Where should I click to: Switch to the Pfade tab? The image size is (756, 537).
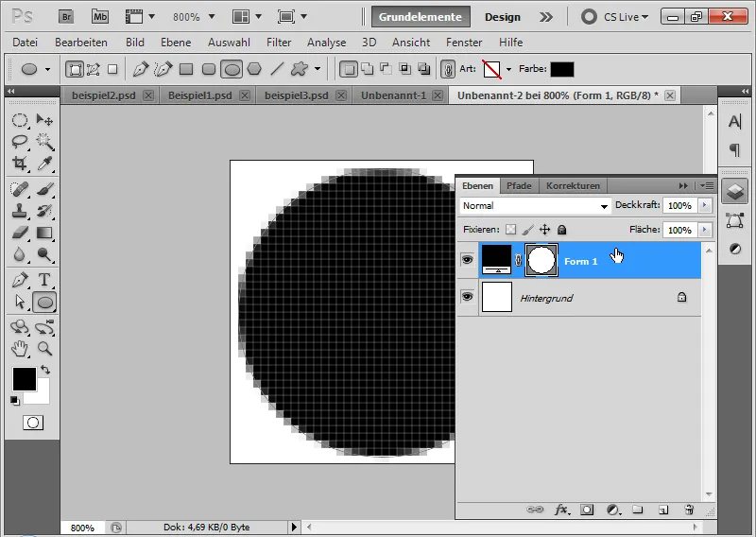pos(519,185)
